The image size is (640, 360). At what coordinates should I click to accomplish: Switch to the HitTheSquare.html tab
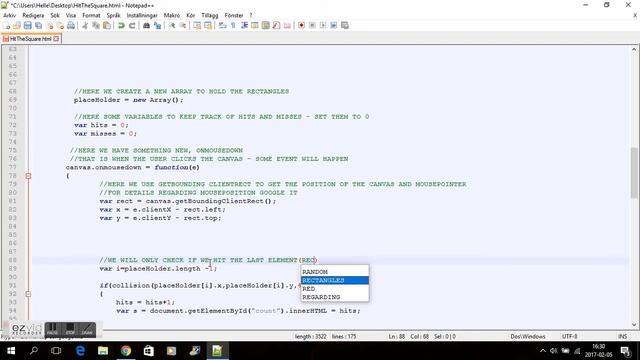click(x=30, y=39)
